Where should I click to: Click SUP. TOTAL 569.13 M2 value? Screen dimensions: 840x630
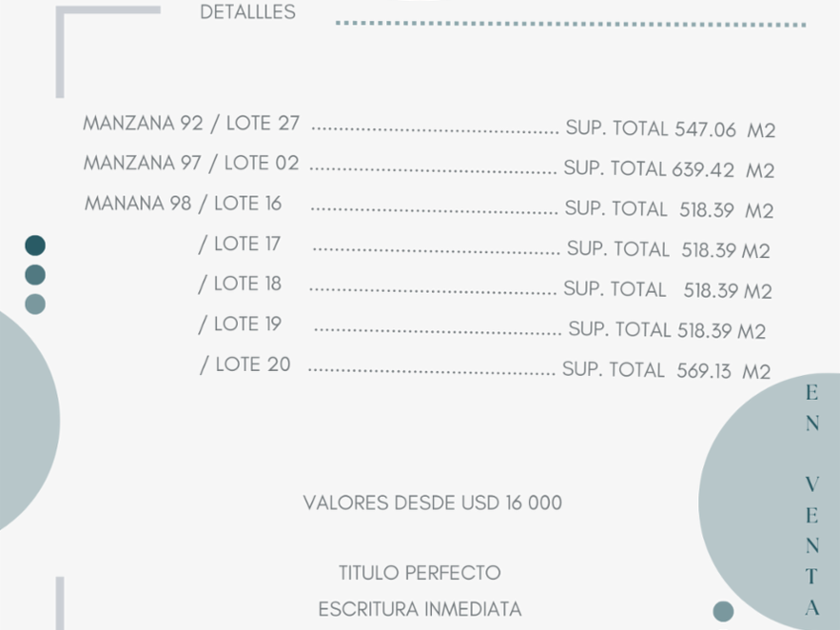point(666,370)
